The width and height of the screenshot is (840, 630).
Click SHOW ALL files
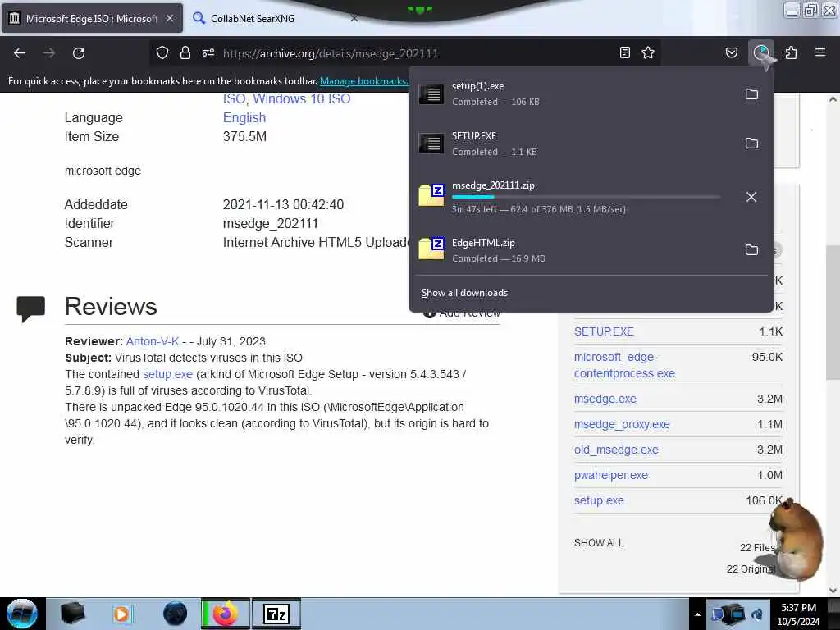[x=599, y=543]
